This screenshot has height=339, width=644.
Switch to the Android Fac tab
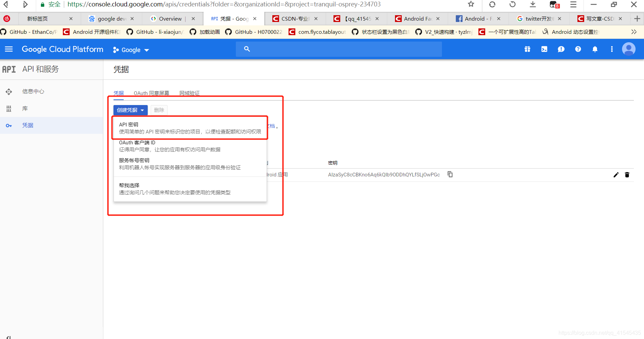click(x=418, y=19)
